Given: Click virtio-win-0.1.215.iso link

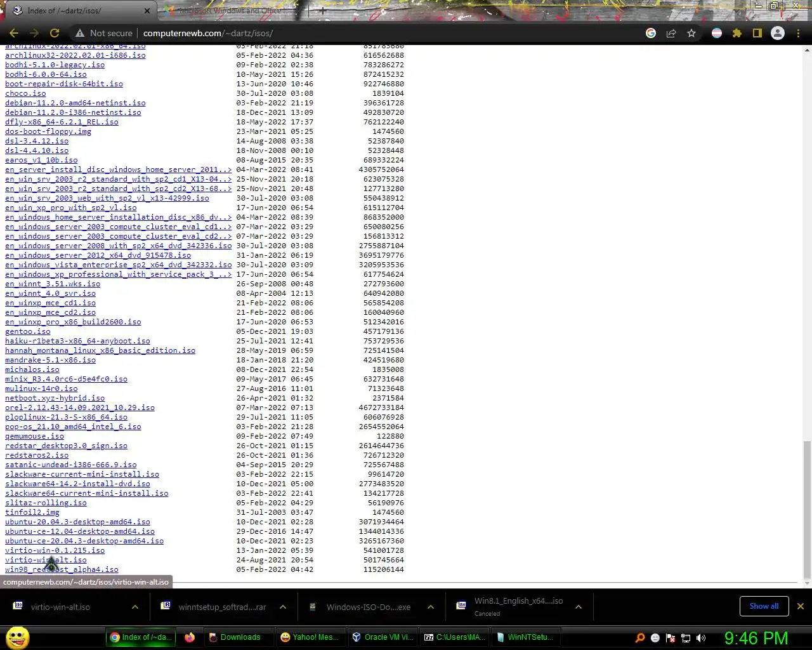Looking at the screenshot, I should click(55, 550).
